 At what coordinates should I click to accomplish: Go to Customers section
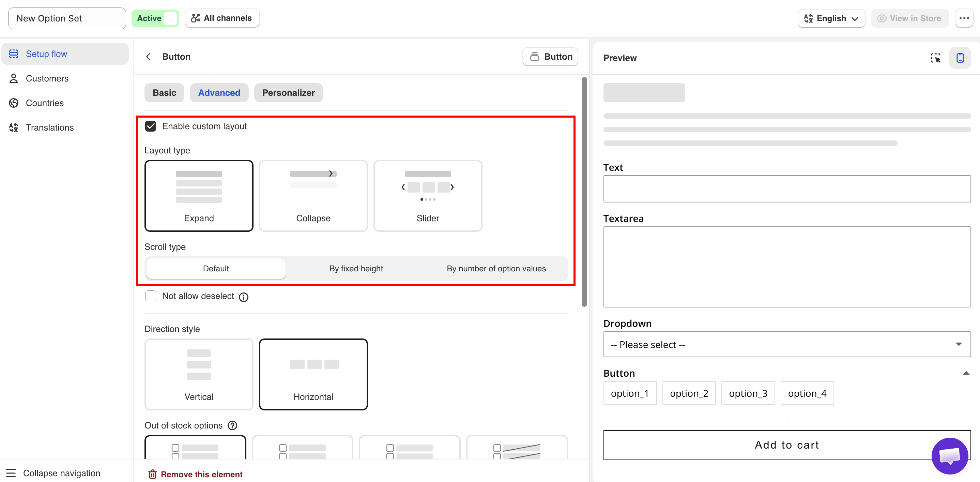pos(65,78)
